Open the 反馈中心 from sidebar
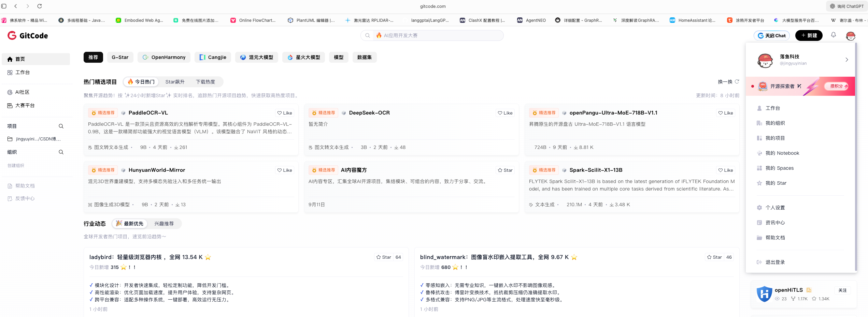Image resolution: width=868 pixels, height=317 pixels. click(x=25, y=198)
